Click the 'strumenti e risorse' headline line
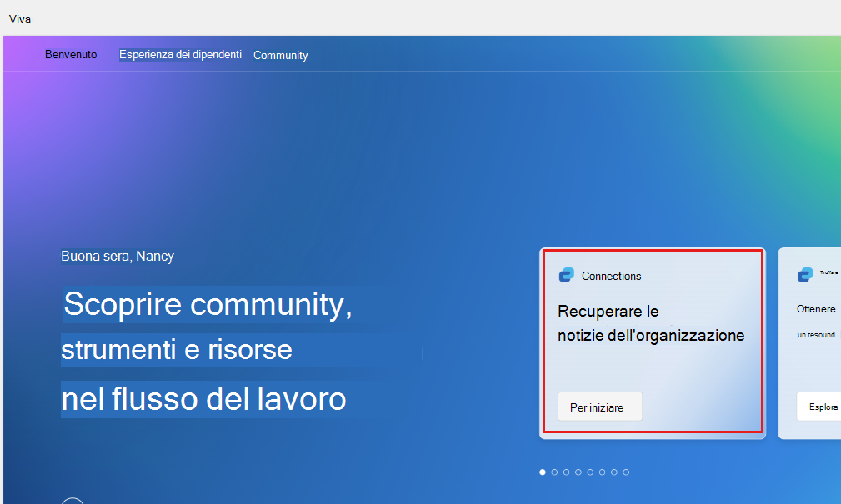Screen dimensions: 841x504 coord(177,350)
